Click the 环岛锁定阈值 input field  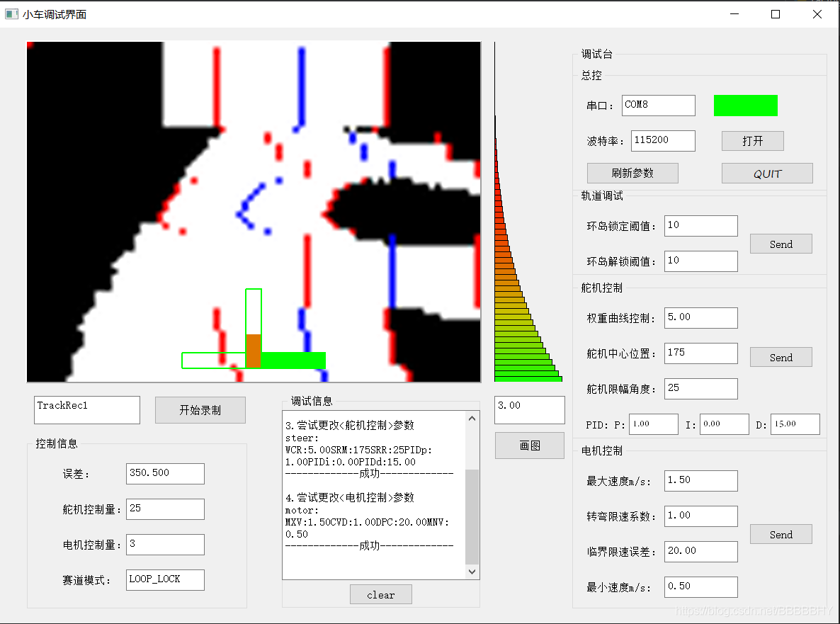pos(700,225)
